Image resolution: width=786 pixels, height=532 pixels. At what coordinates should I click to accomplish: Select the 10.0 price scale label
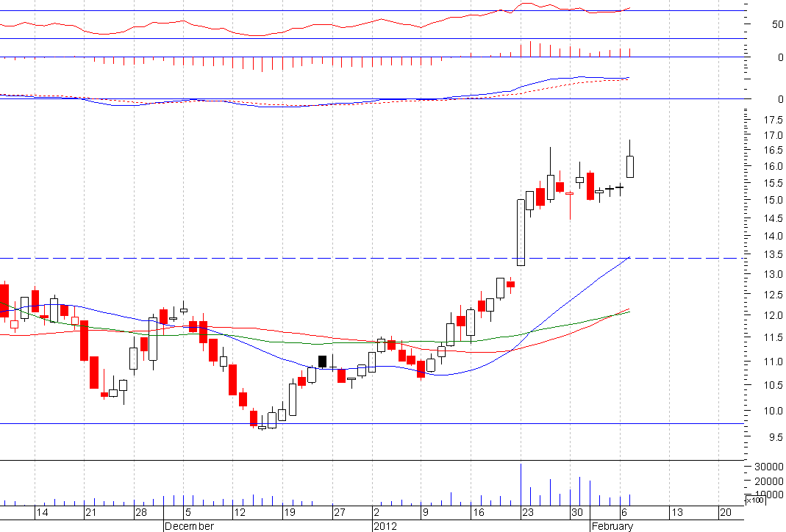[773, 411]
